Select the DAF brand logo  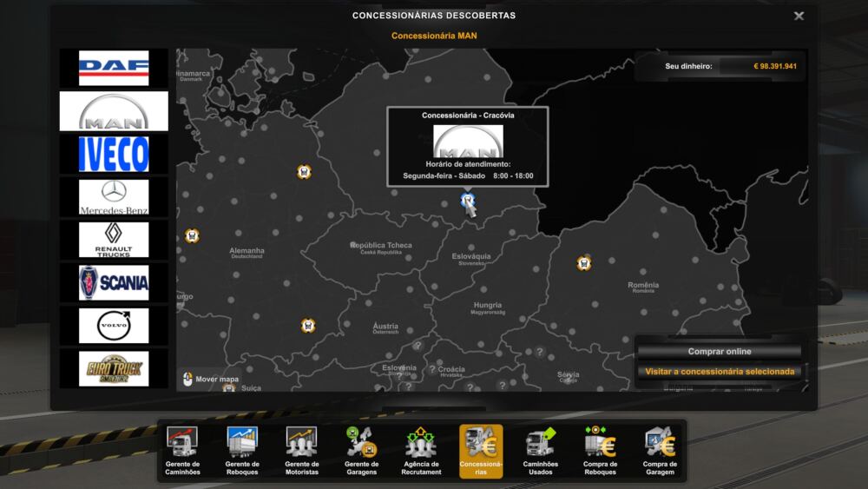(114, 68)
